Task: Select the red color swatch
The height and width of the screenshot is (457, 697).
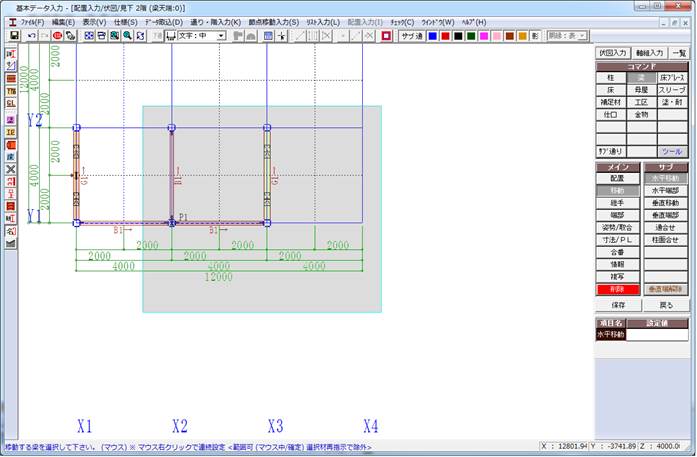Action: click(445, 36)
